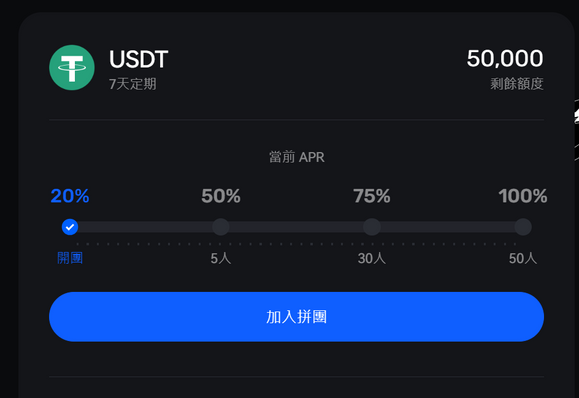The image size is (579, 398).
Task: Click the 當前 APR heading
Action: (297, 157)
